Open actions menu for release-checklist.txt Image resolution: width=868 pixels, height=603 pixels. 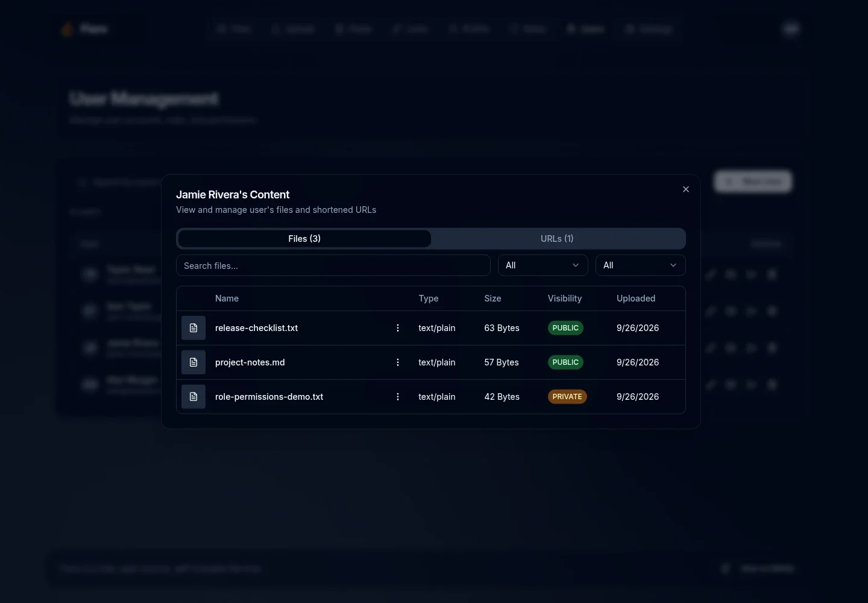coord(398,328)
